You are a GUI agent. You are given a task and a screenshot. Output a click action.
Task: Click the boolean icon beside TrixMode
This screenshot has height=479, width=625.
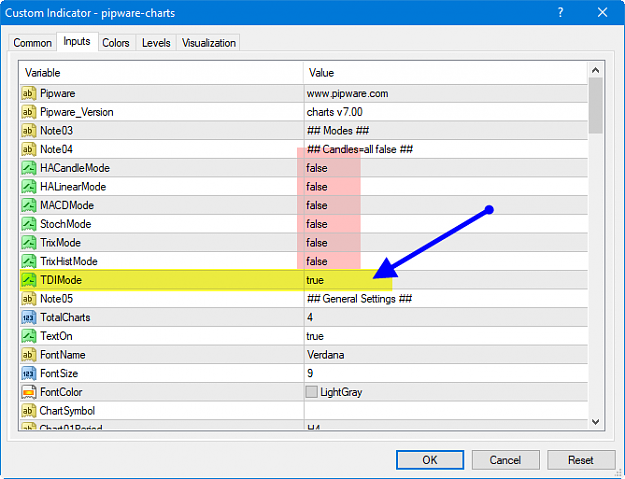pyautogui.click(x=28, y=243)
